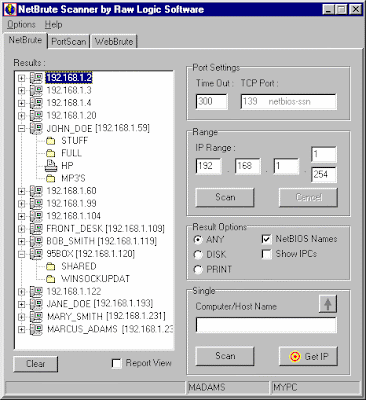
Task: Click the computer icon beside 192.168.1.60
Action: [36, 191]
